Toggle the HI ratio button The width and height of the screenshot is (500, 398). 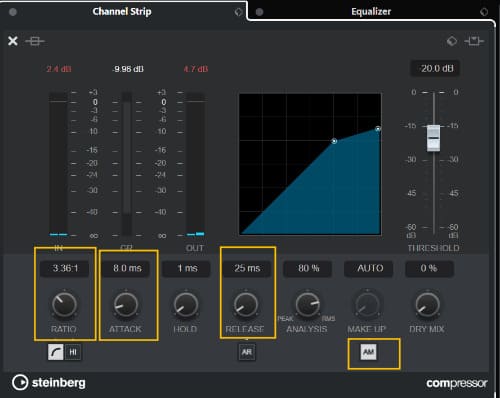pyautogui.click(x=73, y=352)
